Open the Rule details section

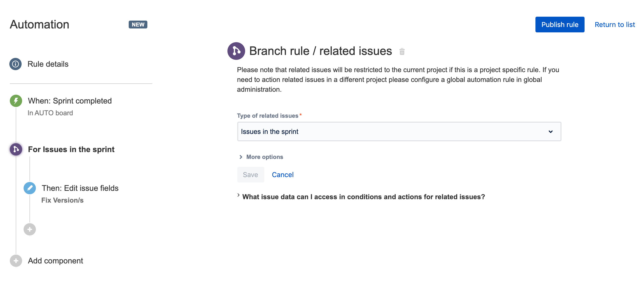pyautogui.click(x=48, y=64)
